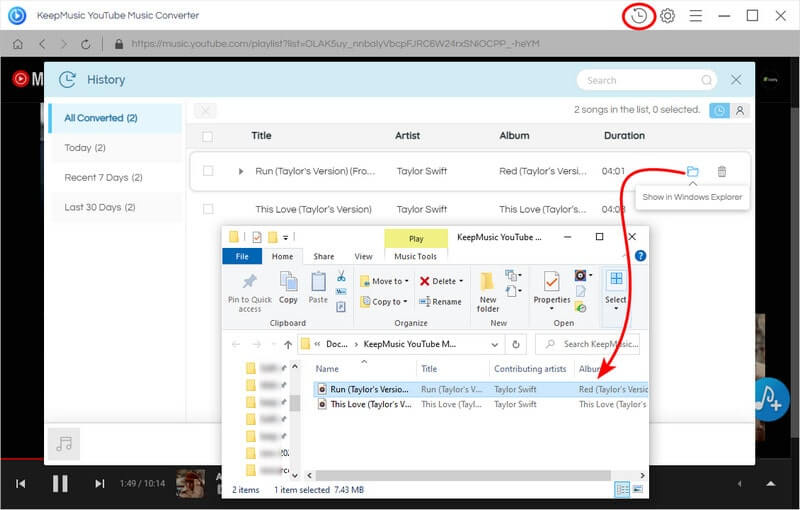Click the Explorer horizontal scrollbar
The width and height of the screenshot is (800, 510).
point(463,475)
